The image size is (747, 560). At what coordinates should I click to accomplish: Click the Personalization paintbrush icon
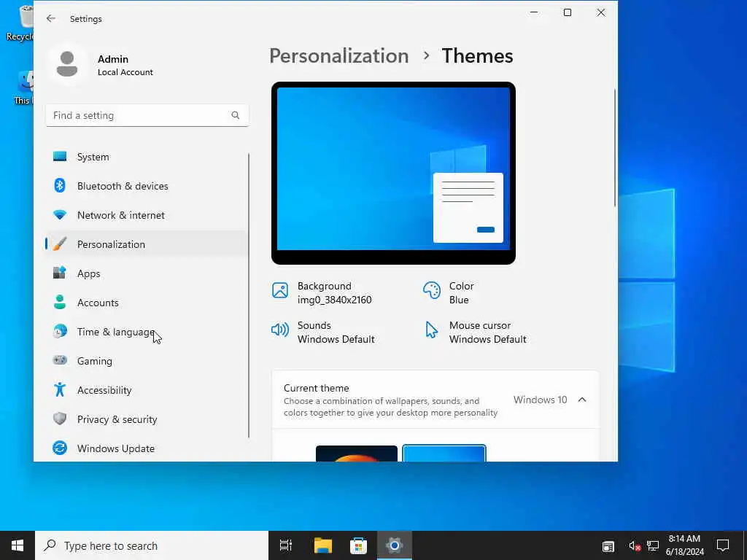pos(60,244)
